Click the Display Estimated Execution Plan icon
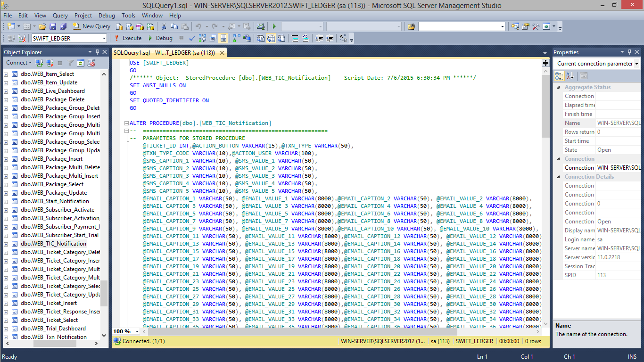 coord(203,38)
